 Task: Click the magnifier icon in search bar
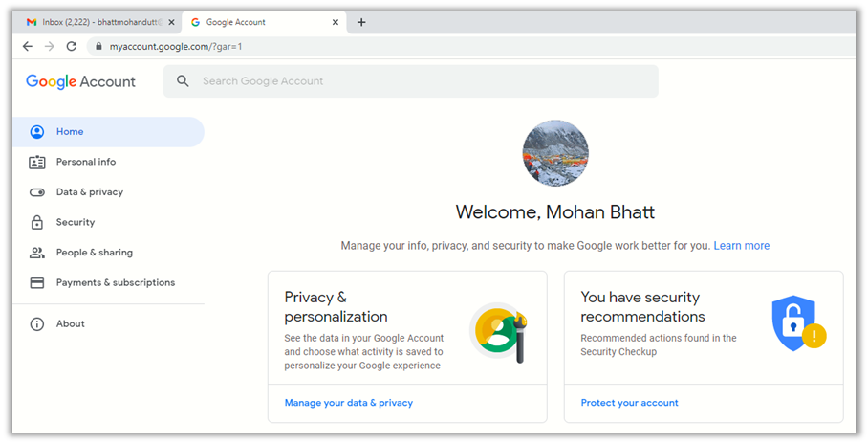coord(183,81)
